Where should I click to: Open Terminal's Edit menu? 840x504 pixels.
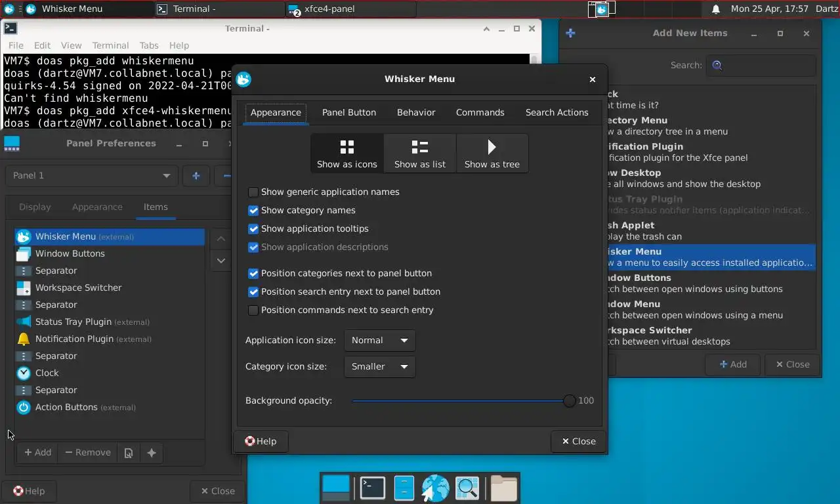coord(42,45)
